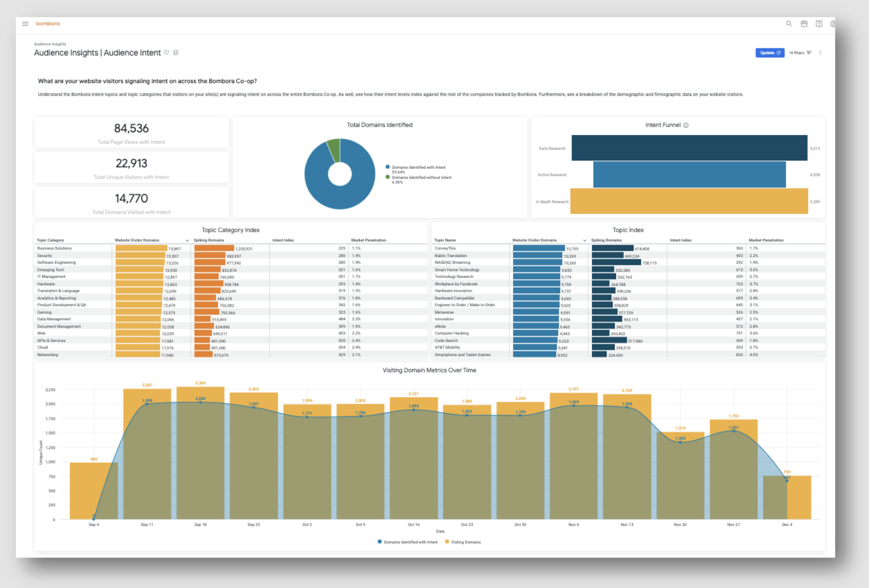Toggle Visiting Domains series in chart legend
The width and height of the screenshot is (869, 588).
465,542
